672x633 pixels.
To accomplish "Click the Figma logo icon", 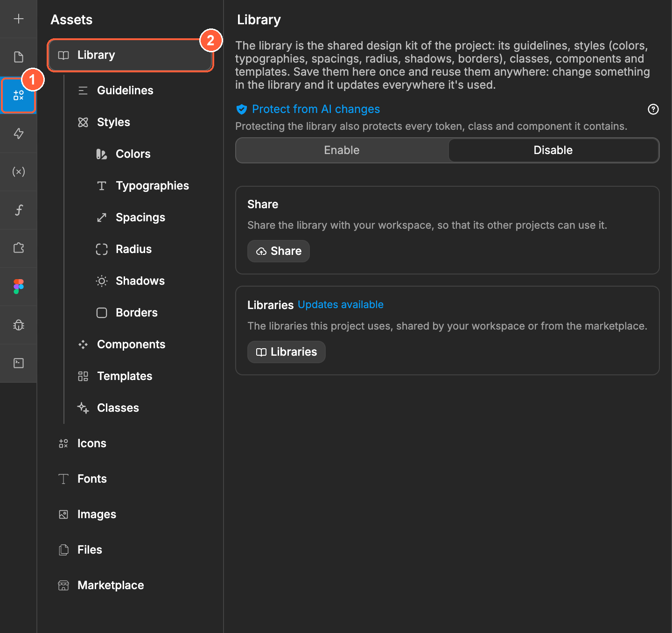I will pyautogui.click(x=19, y=287).
